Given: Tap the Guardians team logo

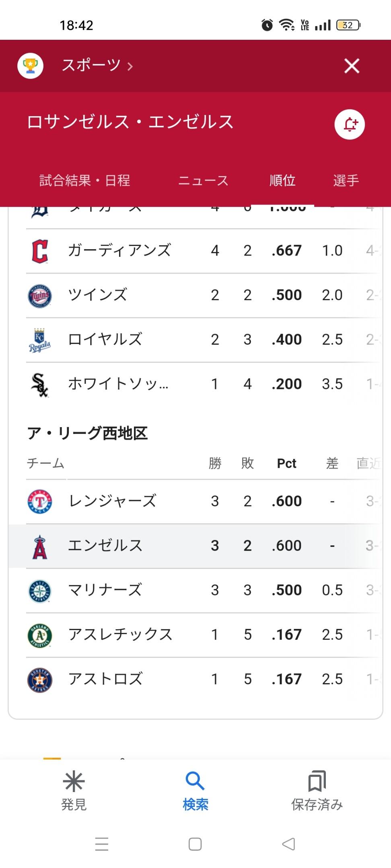Looking at the screenshot, I should pos(40,251).
